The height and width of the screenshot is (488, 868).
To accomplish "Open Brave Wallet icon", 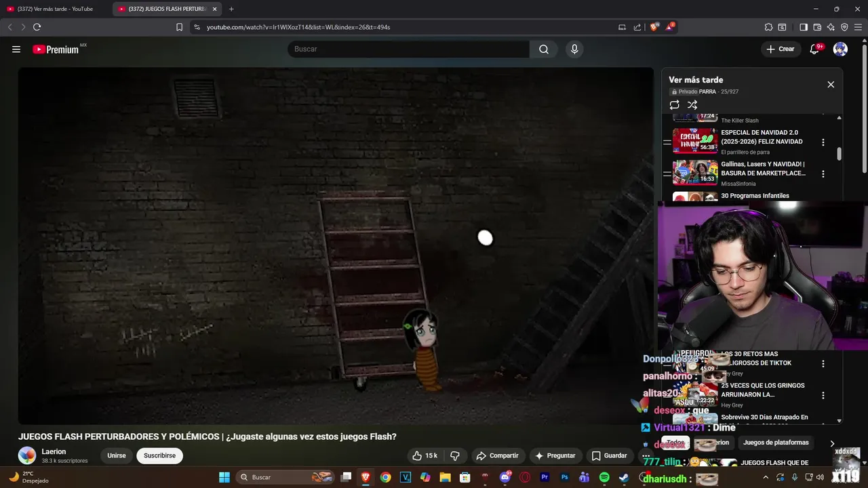I will tap(817, 27).
